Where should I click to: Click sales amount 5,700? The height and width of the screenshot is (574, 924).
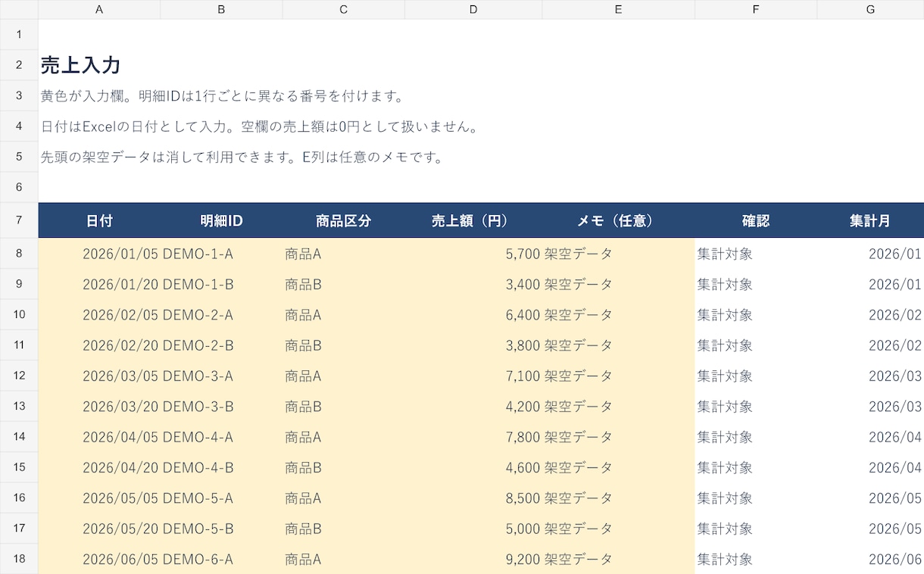[473, 254]
